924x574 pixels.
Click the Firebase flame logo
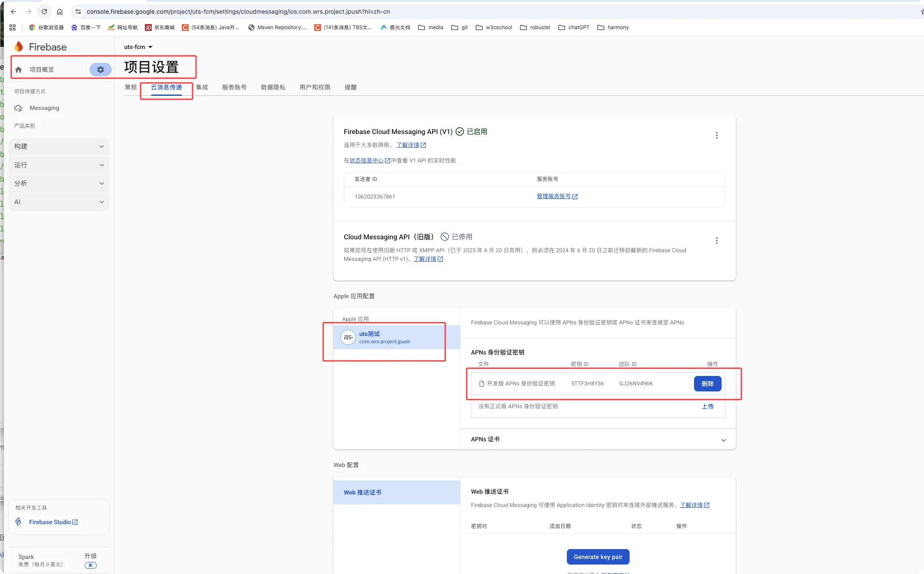(19, 47)
